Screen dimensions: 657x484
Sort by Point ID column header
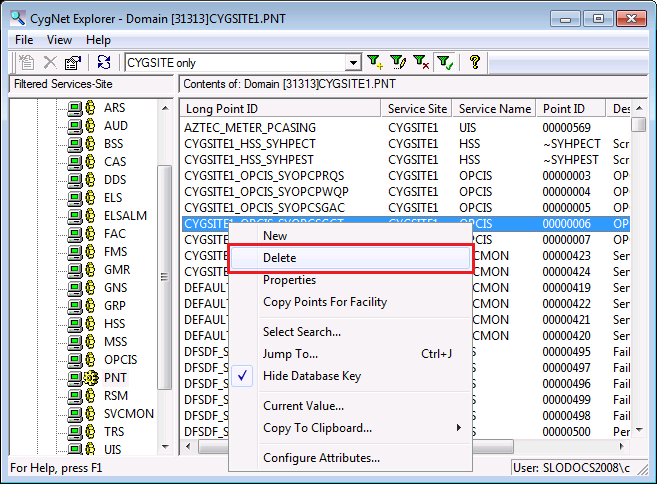[571, 109]
